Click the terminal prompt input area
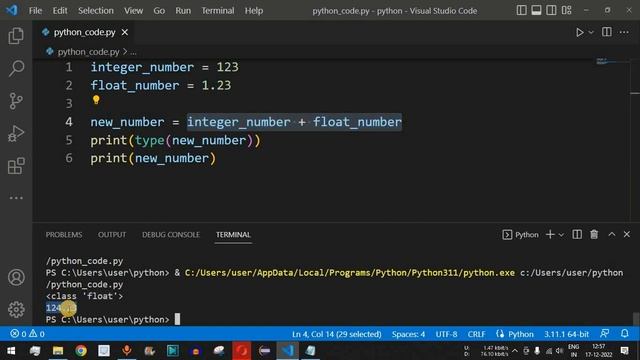Screen dimensions: 640x360 [177, 319]
